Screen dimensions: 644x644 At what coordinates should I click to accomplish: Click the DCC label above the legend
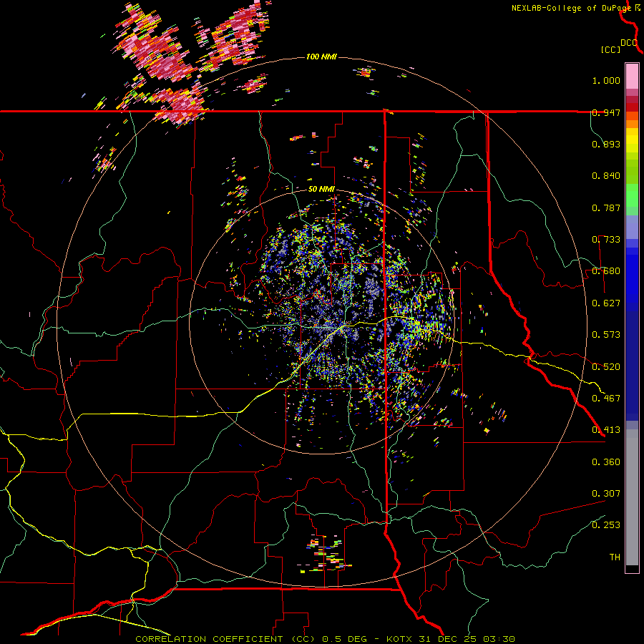pos(629,43)
